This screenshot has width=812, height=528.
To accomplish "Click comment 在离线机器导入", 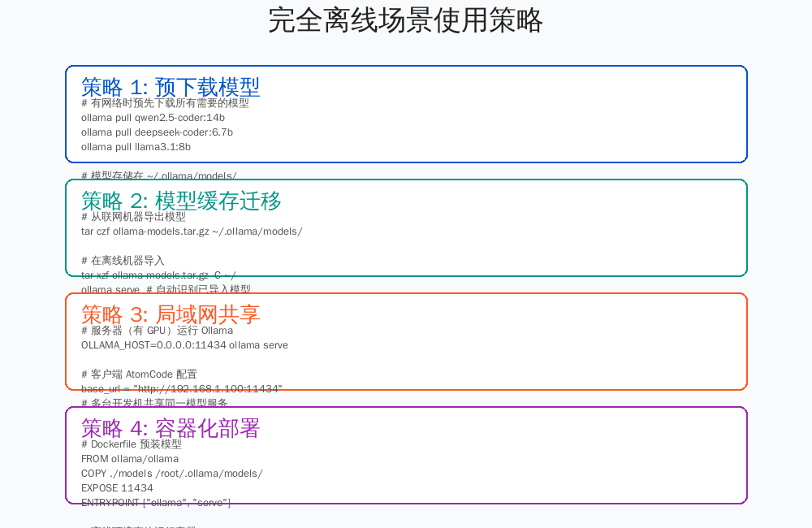I will 123,260.
